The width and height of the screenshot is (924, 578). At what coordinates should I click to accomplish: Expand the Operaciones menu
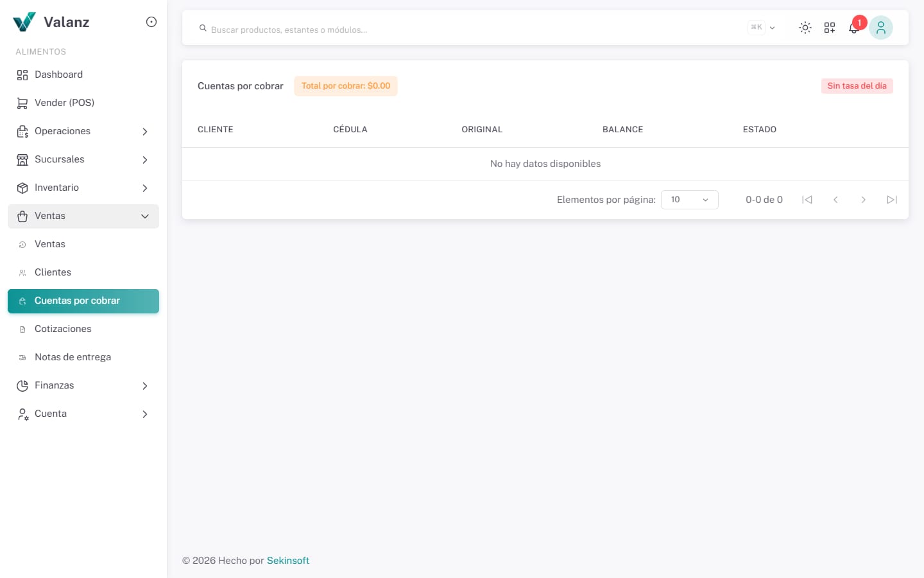tap(83, 131)
